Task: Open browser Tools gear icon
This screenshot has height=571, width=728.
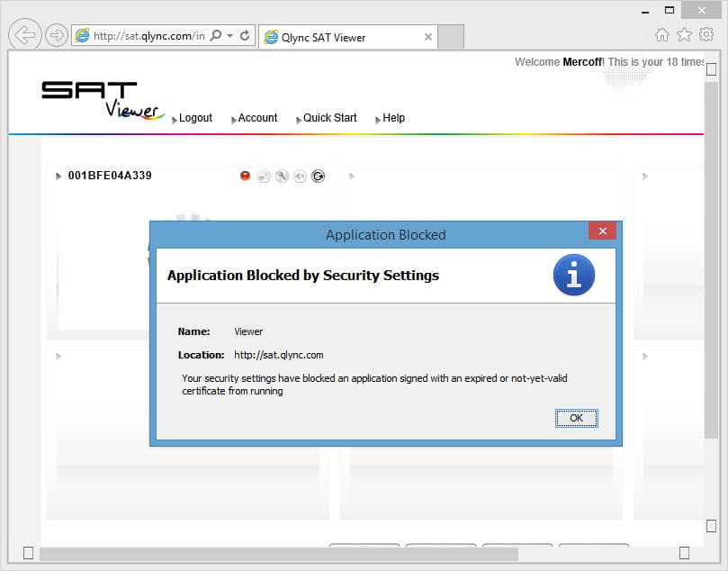Action: click(x=706, y=34)
